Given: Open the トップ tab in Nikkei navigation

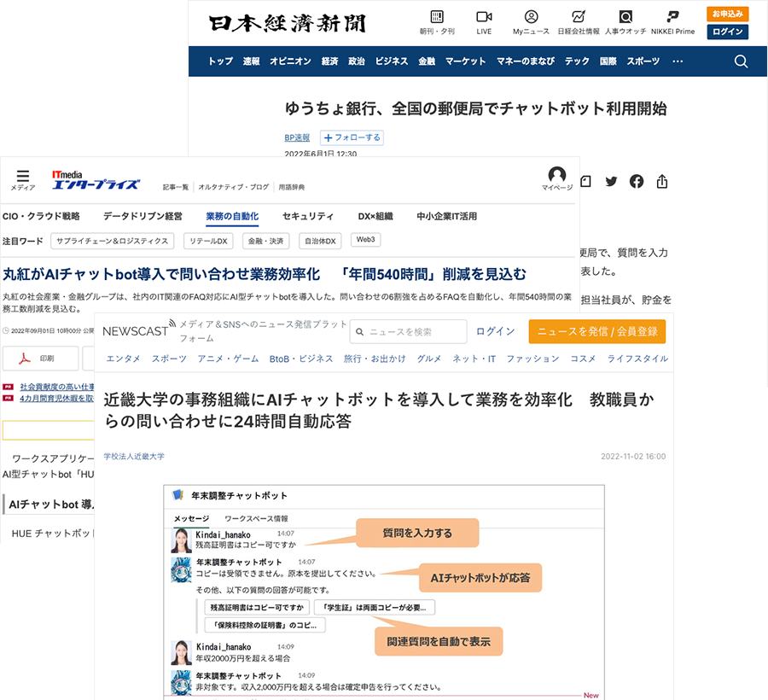Looking at the screenshot, I should click(x=220, y=61).
